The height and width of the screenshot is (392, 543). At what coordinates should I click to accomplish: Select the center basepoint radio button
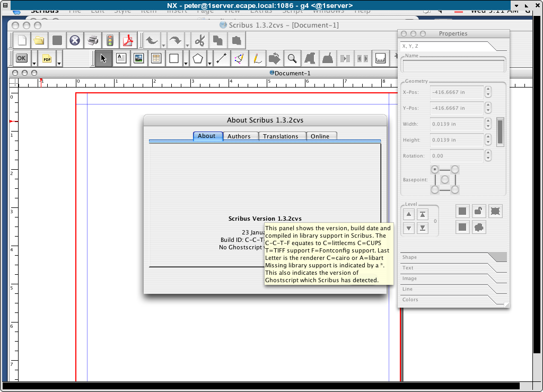pos(445,180)
